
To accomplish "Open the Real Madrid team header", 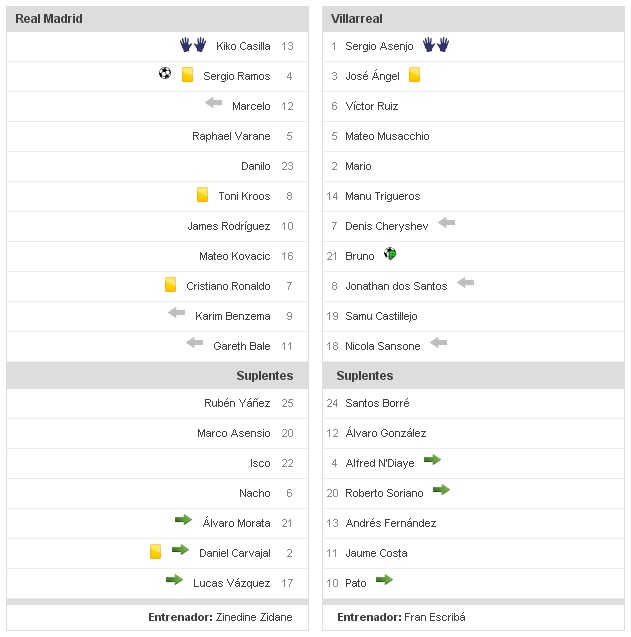I will click(49, 19).
